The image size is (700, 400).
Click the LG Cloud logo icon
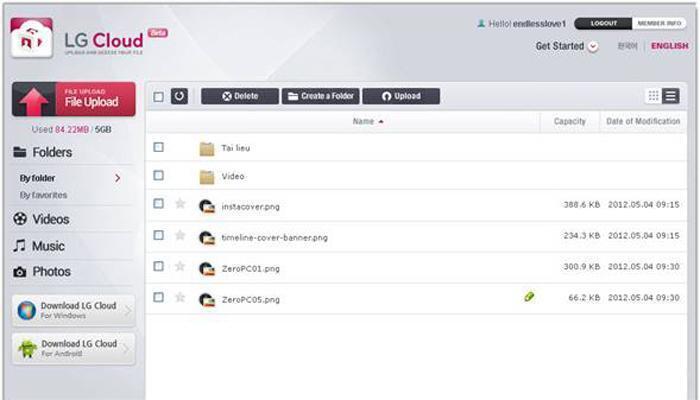(32, 38)
